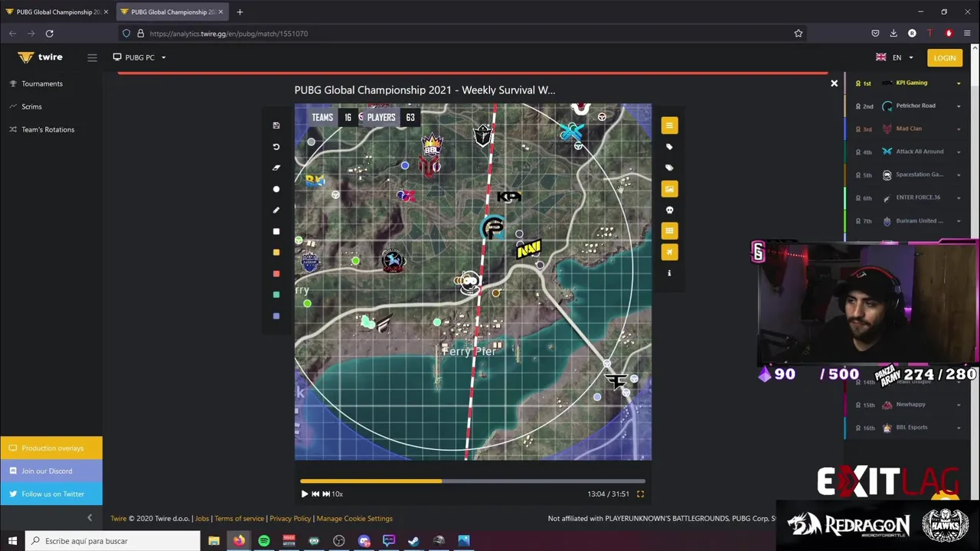Open the hamburger menu next to twire logo
The image size is (980, 551).
(x=92, y=57)
